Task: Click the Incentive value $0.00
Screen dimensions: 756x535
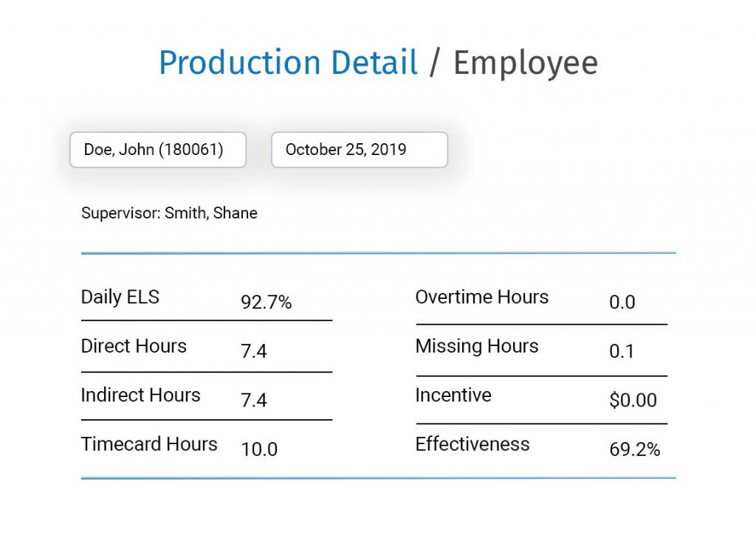Action: point(633,400)
